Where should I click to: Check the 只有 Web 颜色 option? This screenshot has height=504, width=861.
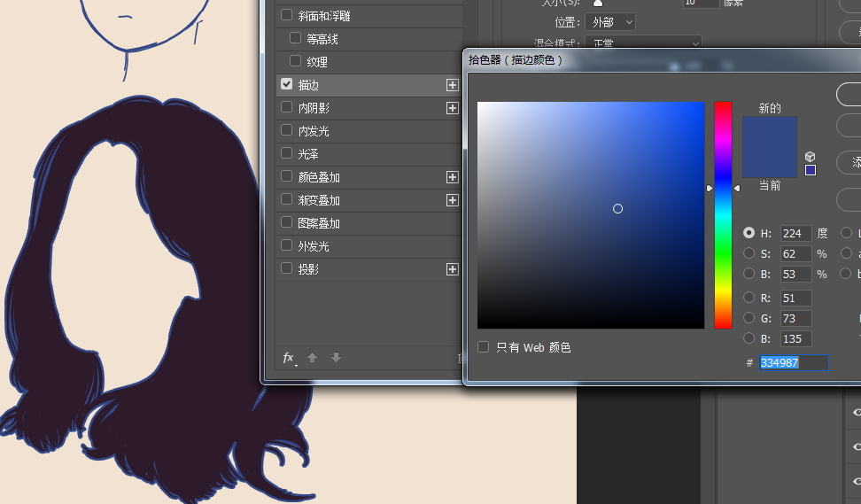coord(484,347)
